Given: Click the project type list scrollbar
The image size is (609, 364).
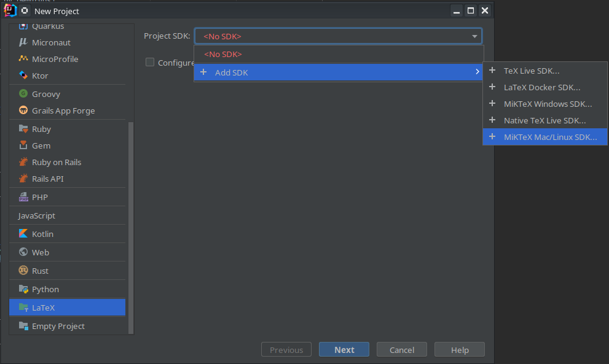Looking at the screenshot, I should [x=131, y=227].
